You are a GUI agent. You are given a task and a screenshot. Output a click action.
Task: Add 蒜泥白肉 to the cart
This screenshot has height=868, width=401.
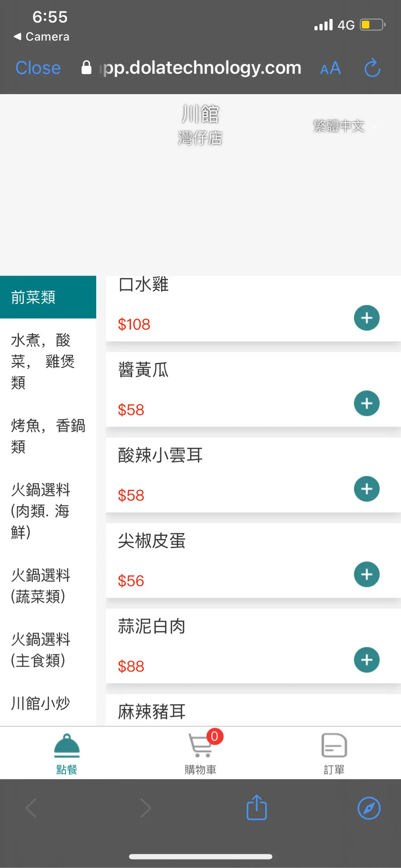coord(366,660)
